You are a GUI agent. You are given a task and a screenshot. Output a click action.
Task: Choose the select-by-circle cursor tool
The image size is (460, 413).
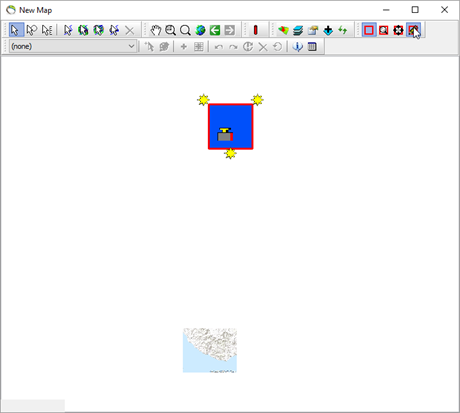(x=32, y=30)
